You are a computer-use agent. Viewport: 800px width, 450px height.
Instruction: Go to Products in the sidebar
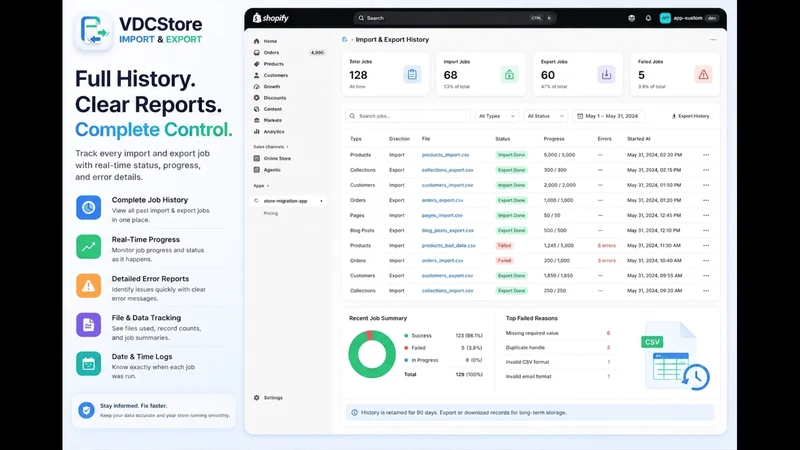click(273, 64)
